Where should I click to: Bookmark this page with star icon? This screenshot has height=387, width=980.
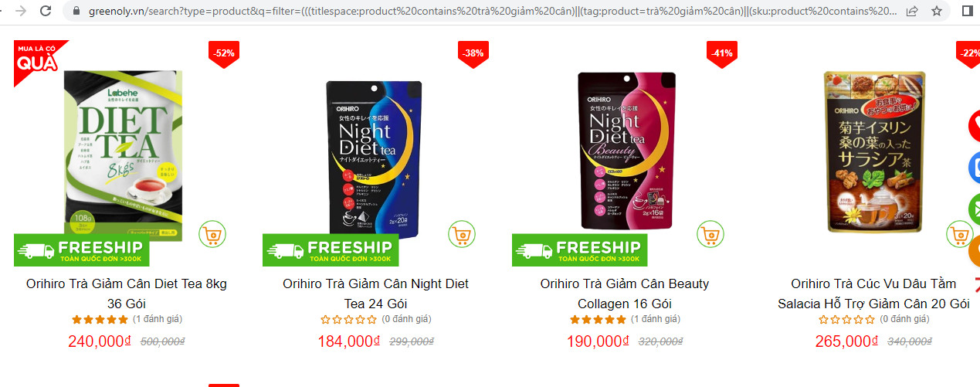tap(936, 11)
